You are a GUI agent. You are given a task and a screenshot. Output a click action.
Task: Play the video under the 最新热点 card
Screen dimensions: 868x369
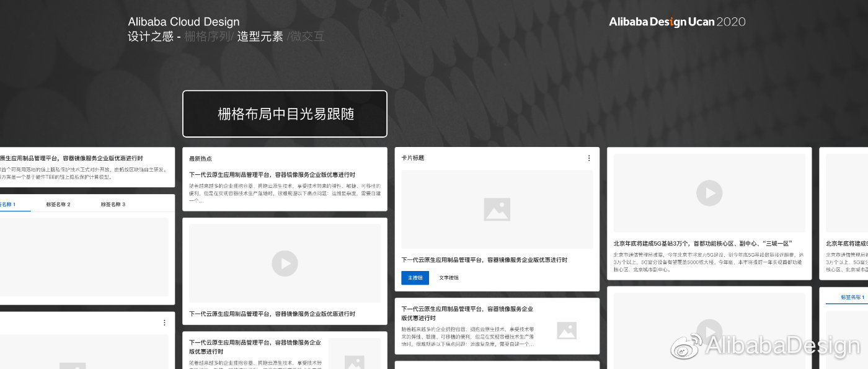[285, 264]
